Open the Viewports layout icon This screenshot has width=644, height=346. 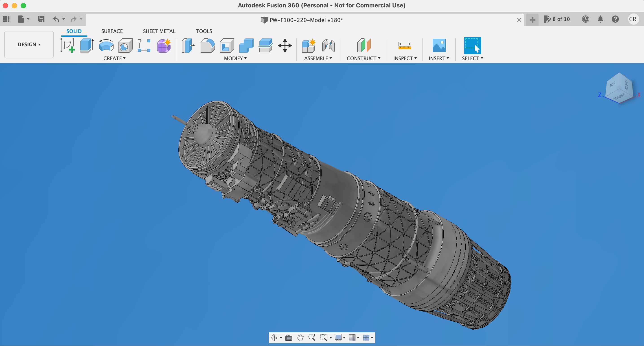[366, 337]
